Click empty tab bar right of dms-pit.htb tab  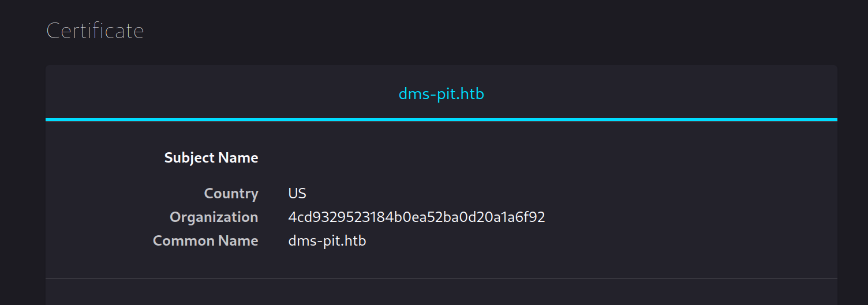(x=664, y=94)
